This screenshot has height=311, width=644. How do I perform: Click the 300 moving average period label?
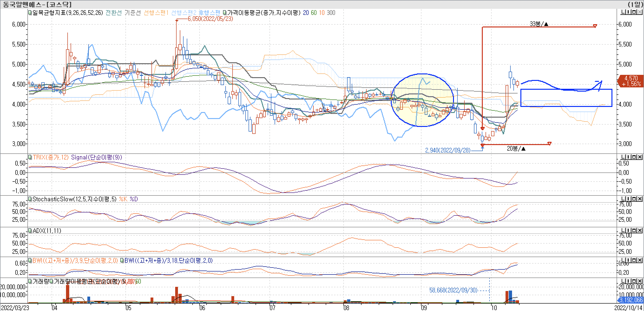click(x=331, y=13)
